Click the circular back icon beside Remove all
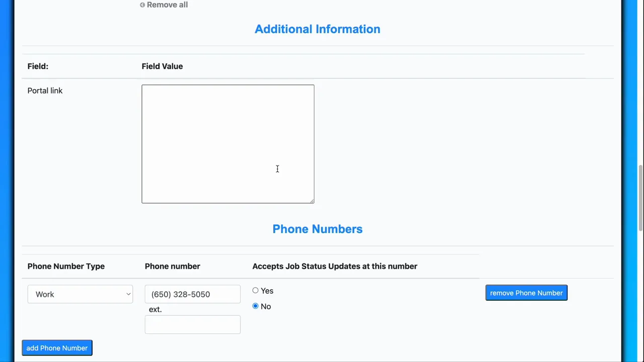 point(143,5)
